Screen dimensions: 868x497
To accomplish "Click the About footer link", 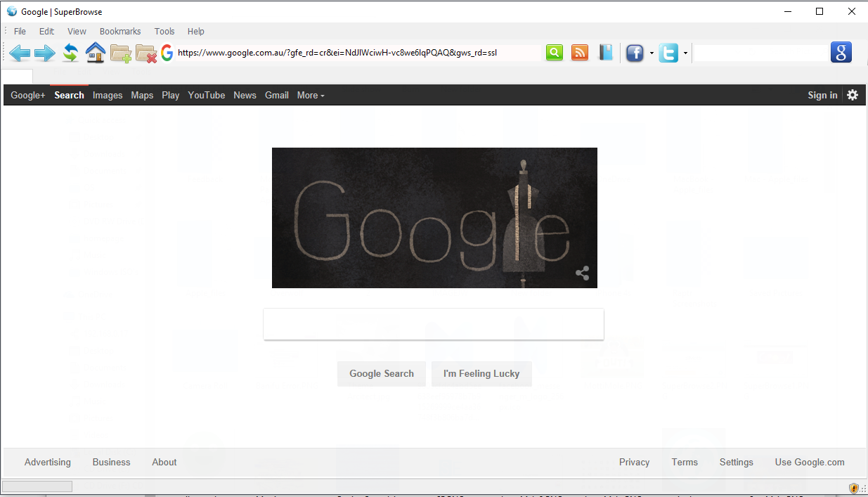I will (x=164, y=462).
